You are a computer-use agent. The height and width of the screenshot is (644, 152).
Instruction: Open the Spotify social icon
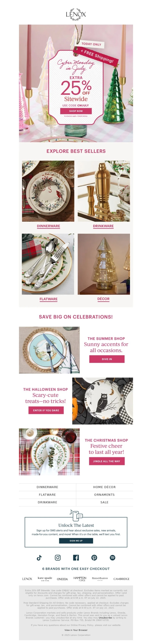click(113, 557)
